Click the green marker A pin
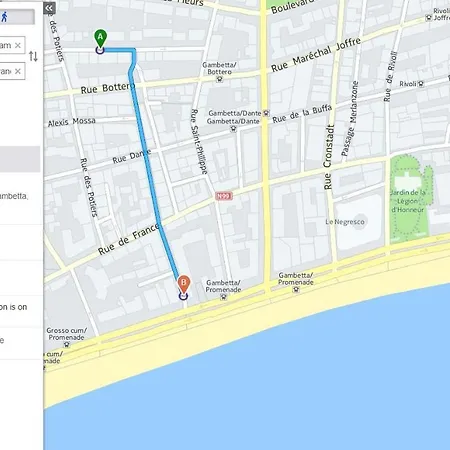 click(x=100, y=38)
